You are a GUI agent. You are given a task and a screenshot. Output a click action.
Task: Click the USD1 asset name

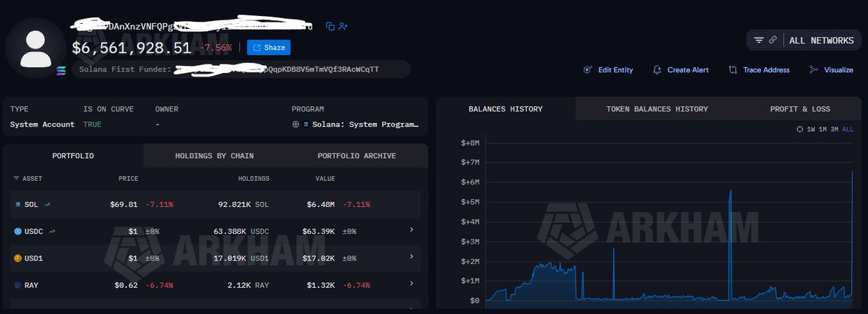(34, 258)
